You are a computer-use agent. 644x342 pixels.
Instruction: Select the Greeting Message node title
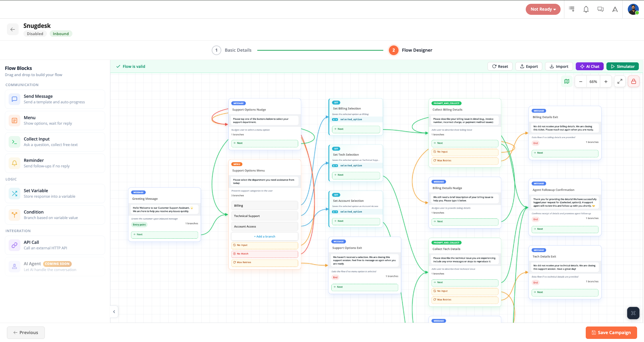point(145,199)
